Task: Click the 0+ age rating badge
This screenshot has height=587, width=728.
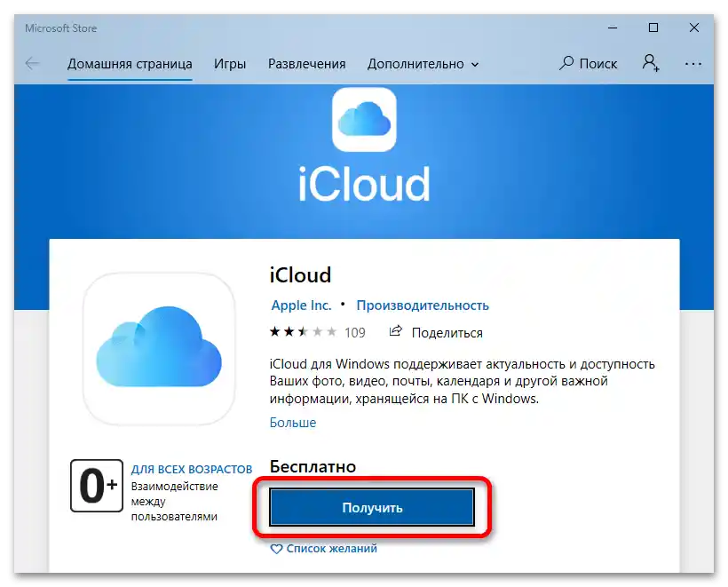Action: pyautogui.click(x=97, y=486)
